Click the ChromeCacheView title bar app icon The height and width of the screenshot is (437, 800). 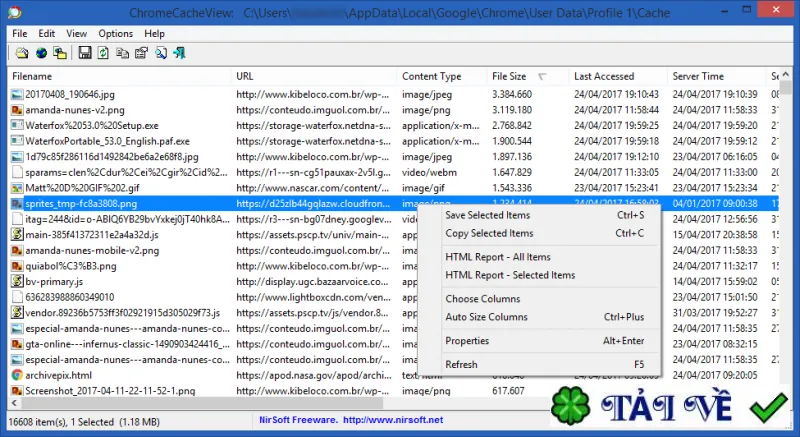tap(15, 11)
